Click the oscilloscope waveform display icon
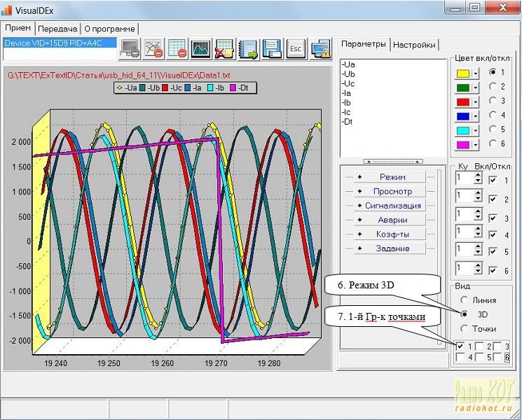The image size is (522, 420). pos(201,48)
